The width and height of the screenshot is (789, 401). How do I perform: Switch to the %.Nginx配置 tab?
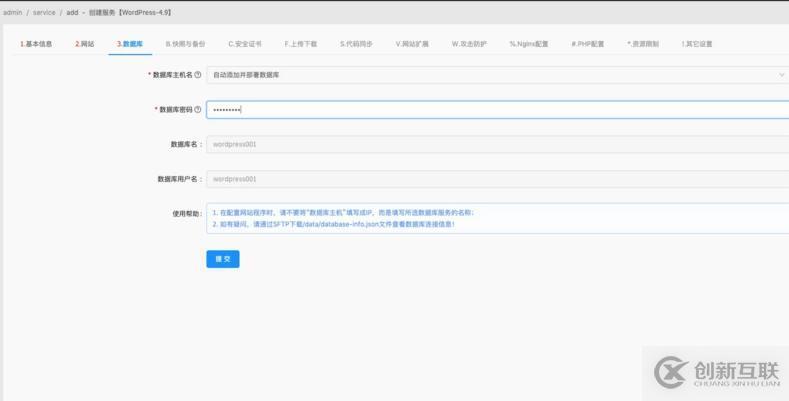[529, 44]
